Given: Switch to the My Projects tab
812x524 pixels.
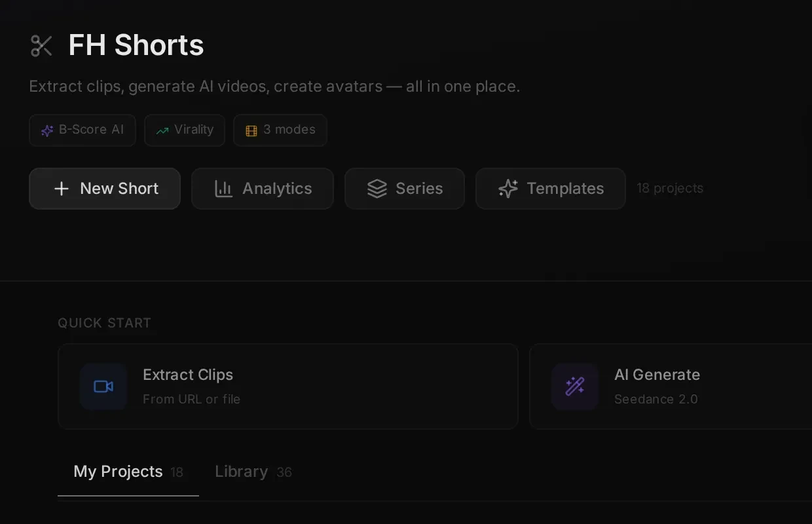Looking at the screenshot, I should click(x=128, y=472).
